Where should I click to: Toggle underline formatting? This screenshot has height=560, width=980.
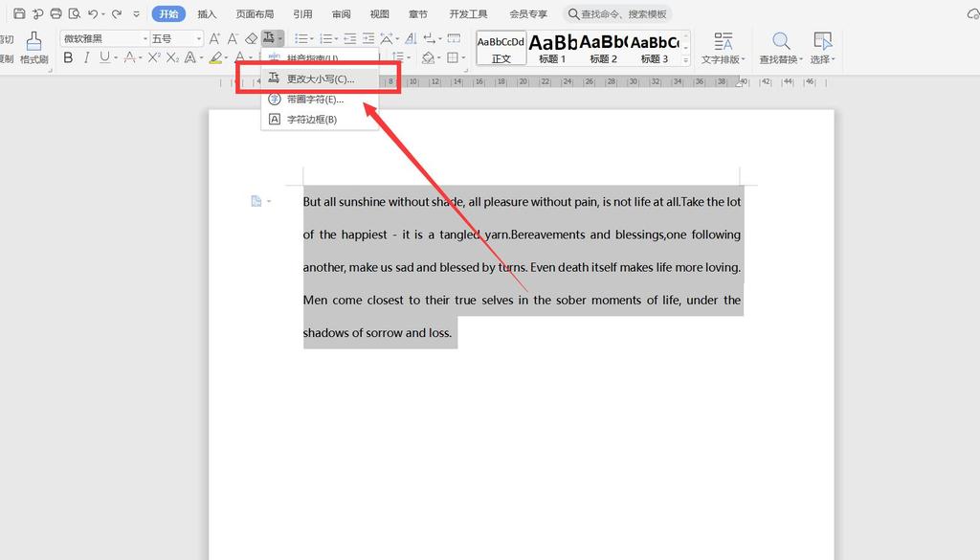click(x=103, y=58)
